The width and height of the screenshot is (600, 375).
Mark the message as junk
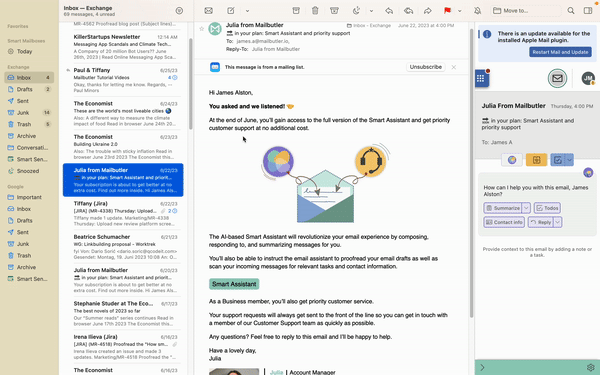coord(334,11)
